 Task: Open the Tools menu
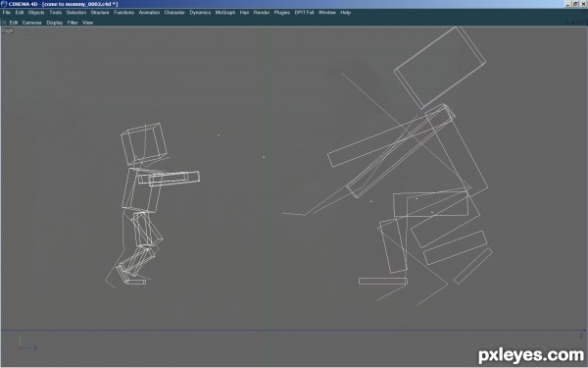point(55,13)
